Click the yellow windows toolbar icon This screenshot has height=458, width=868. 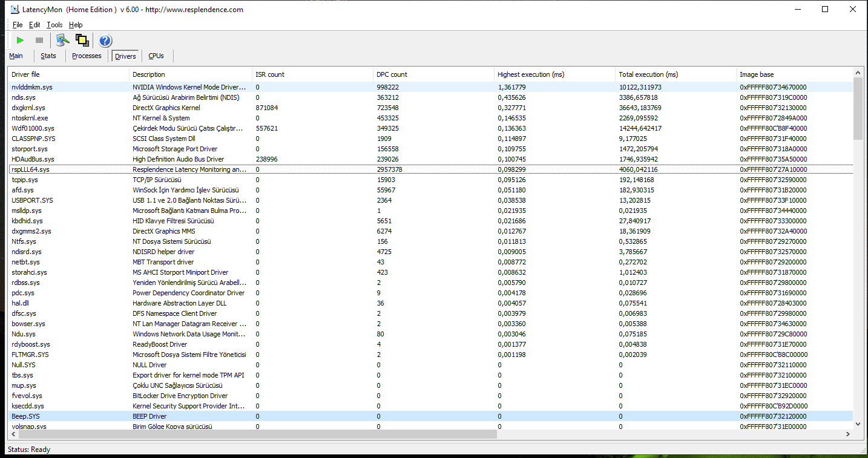[x=82, y=41]
